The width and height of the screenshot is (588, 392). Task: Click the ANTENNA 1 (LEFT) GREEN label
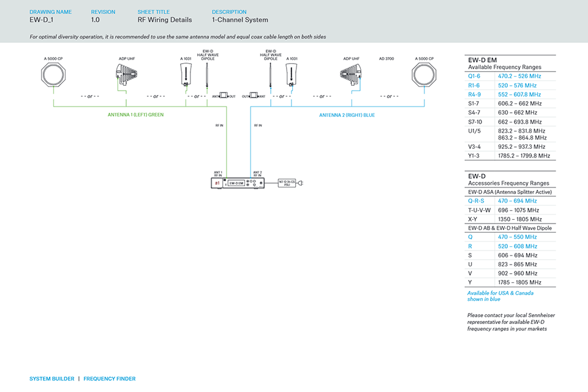tap(136, 115)
